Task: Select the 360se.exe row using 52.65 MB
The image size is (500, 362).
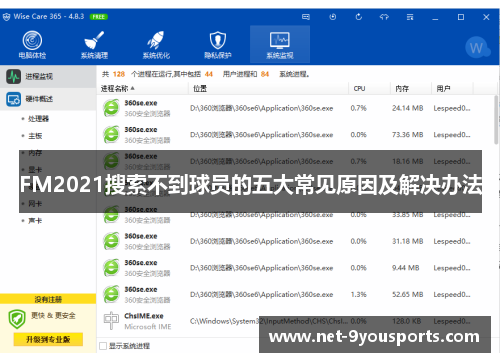Action: 295,295
